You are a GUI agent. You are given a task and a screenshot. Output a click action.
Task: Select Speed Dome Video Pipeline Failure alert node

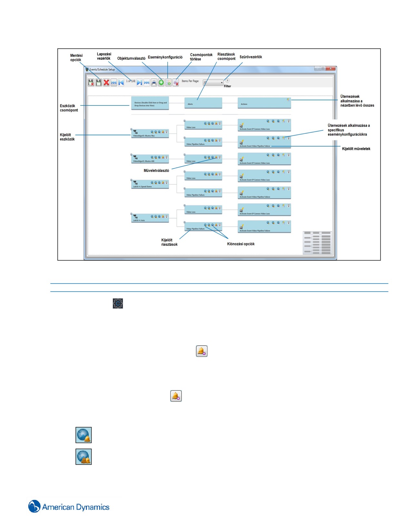click(x=203, y=192)
